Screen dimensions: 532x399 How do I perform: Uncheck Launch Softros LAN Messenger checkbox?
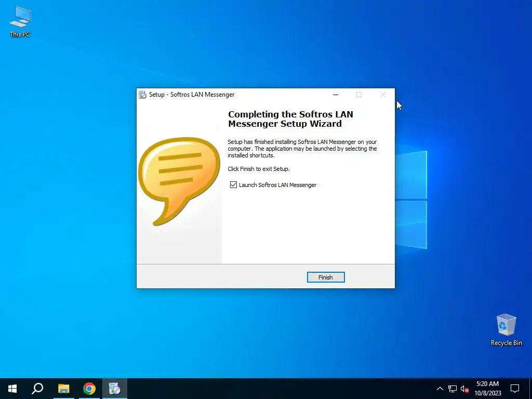coord(233,184)
